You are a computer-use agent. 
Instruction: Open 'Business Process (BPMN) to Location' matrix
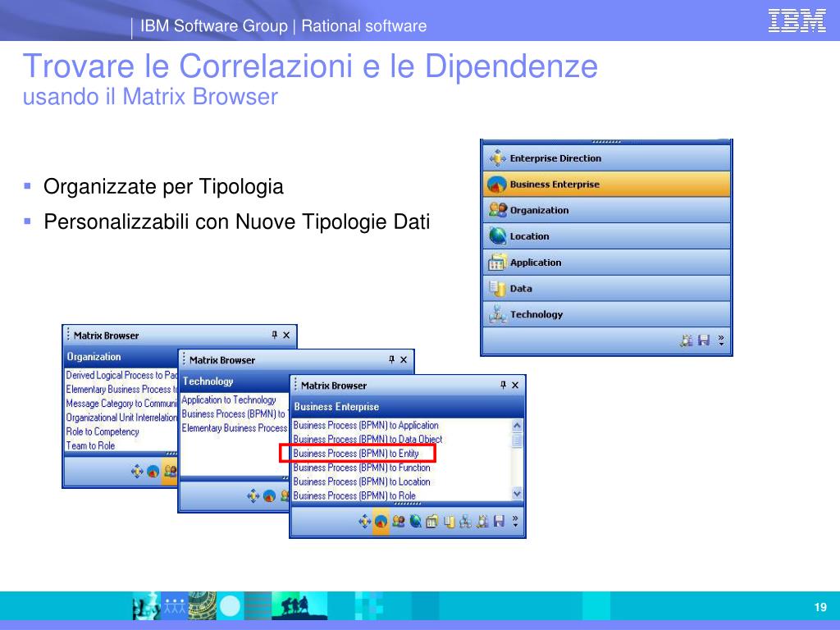(x=362, y=482)
